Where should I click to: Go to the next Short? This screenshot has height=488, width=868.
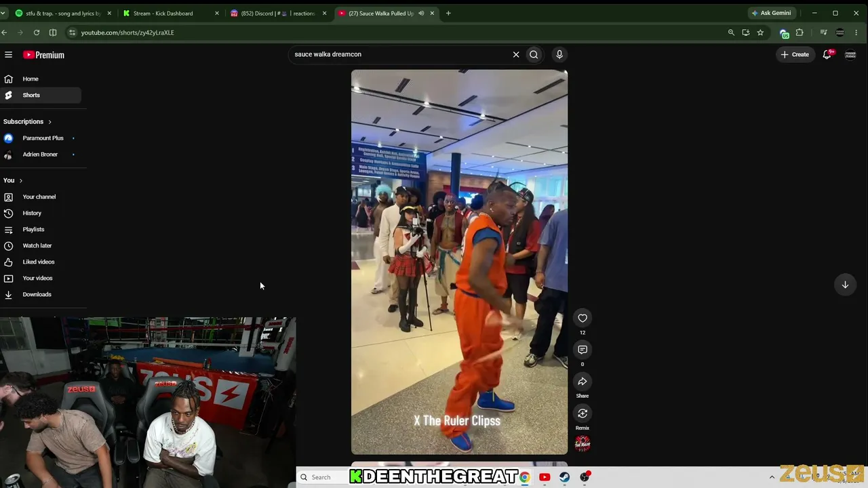point(845,285)
